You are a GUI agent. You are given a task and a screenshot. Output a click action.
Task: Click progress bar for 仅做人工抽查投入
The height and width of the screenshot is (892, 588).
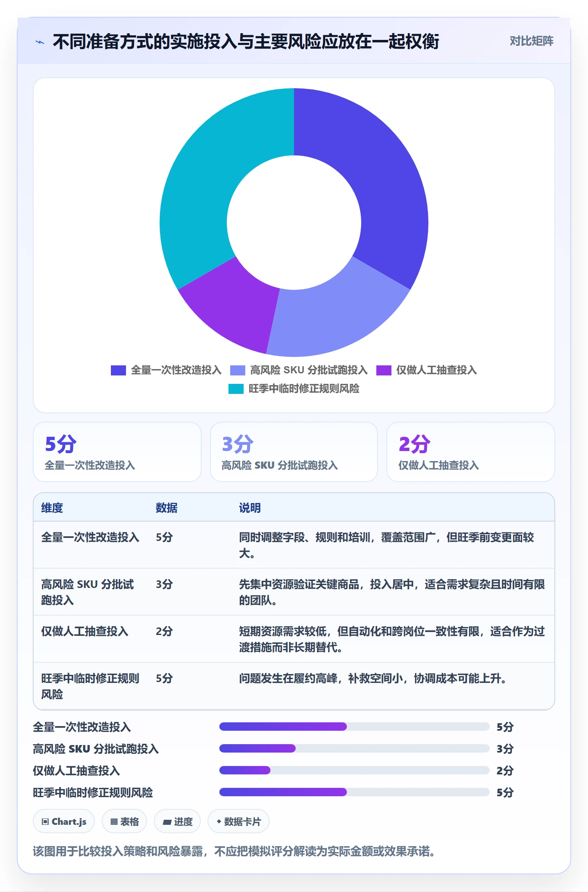click(x=354, y=770)
